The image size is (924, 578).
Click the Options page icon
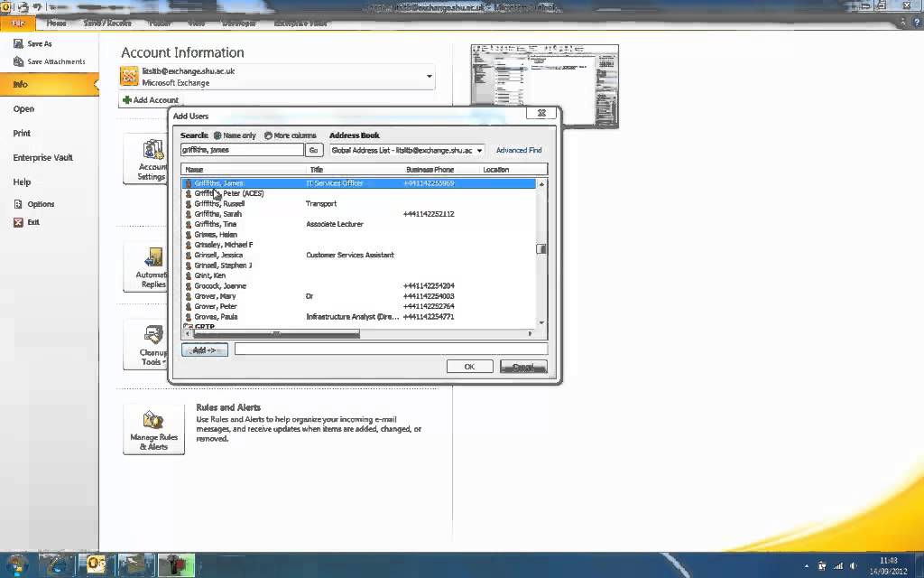(x=18, y=204)
